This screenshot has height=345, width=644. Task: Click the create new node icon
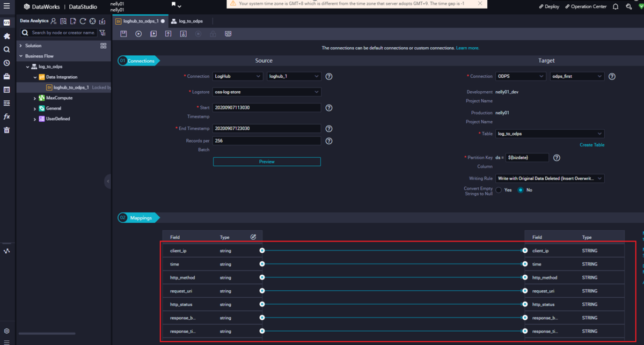coord(73,21)
